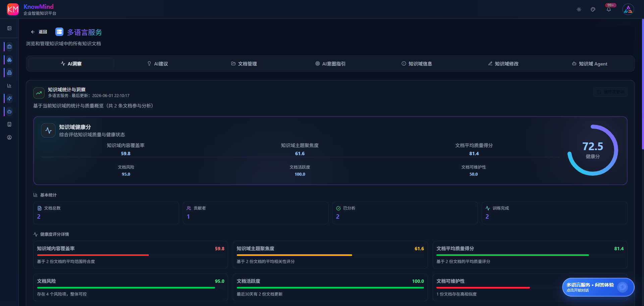
Task: Select the AI洞察 tab
Action: pyautogui.click(x=71, y=64)
